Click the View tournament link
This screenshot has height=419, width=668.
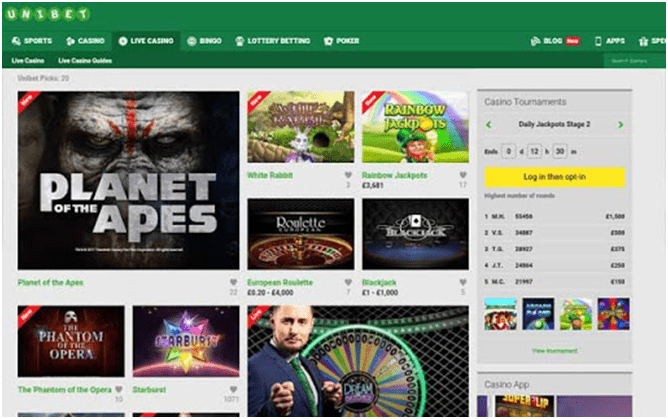555,351
